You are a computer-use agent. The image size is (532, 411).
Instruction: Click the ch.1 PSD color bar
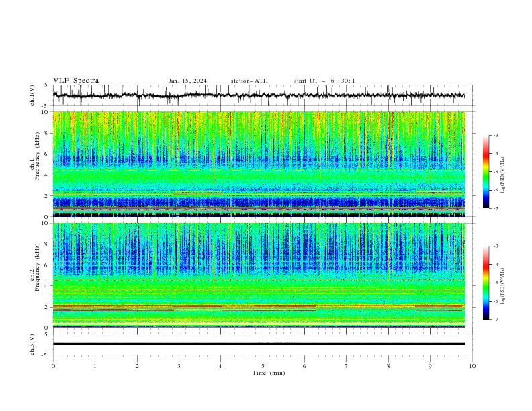[x=486, y=172]
